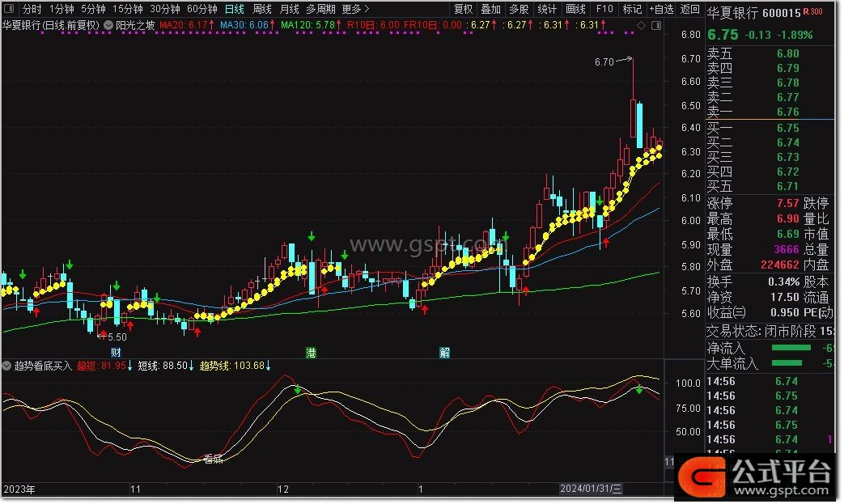The width and height of the screenshot is (844, 504).
Task: Click the 净资 value 17.50
Action: click(x=785, y=297)
